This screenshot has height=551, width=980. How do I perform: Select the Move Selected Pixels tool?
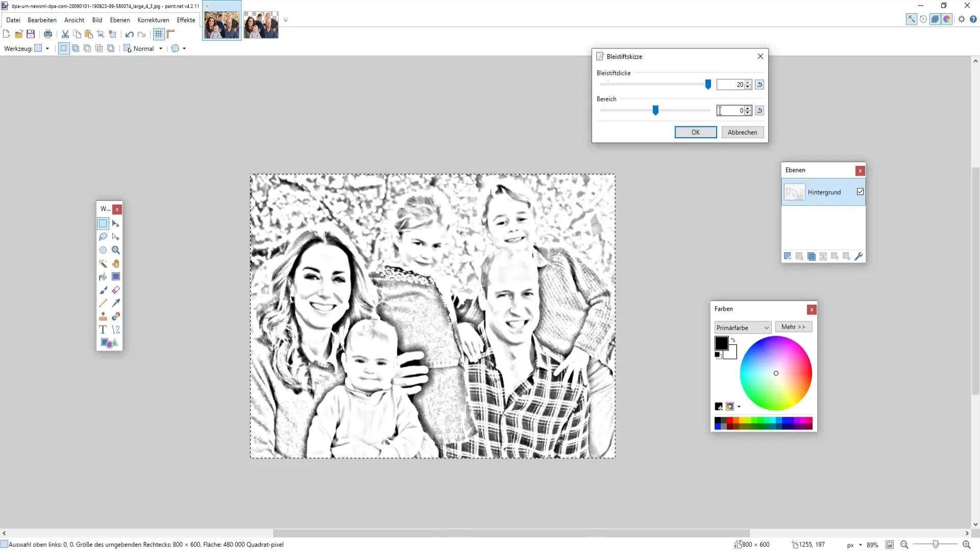tap(116, 223)
